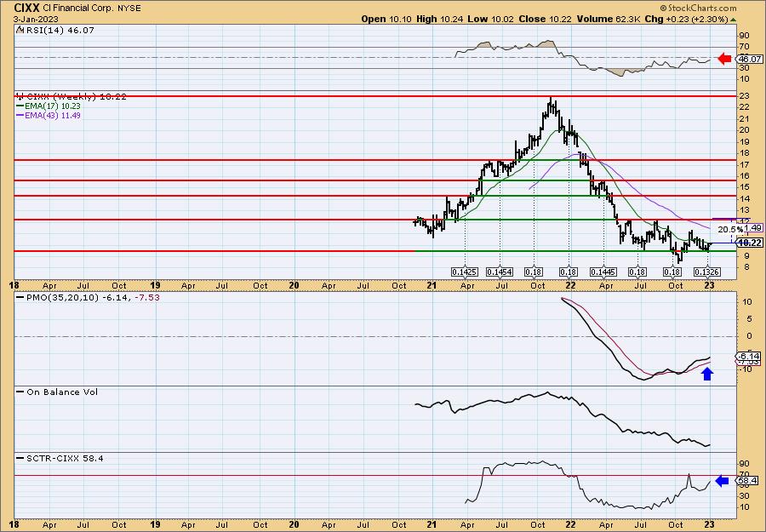Click the SCTR-CIXX 58.4 label
The height and width of the screenshot is (532, 766).
[60, 459]
